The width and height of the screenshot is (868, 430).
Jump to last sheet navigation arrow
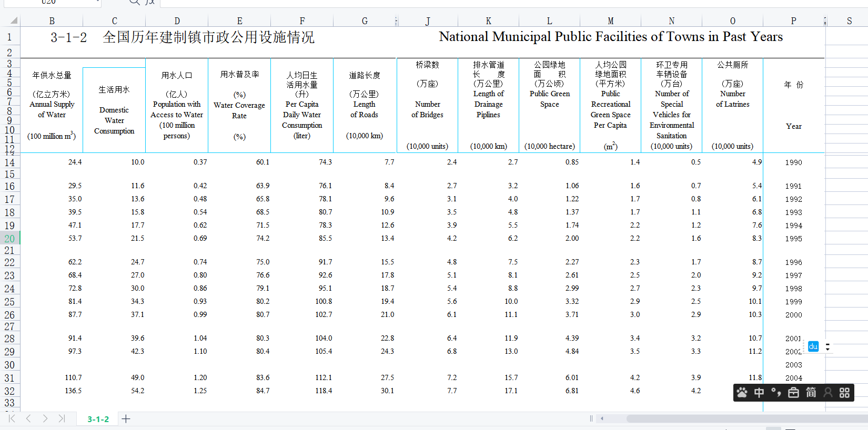pos(62,418)
